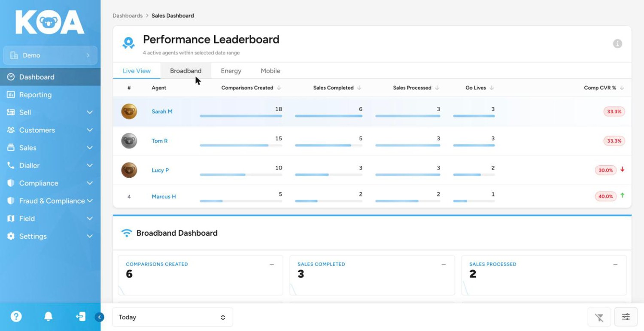Click Lucy P's red down trend arrow
Viewport: 644px width, 331px height.
click(x=622, y=170)
